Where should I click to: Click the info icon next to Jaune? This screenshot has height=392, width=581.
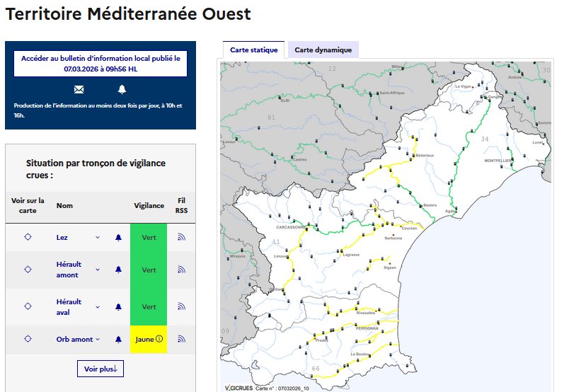coord(159,339)
